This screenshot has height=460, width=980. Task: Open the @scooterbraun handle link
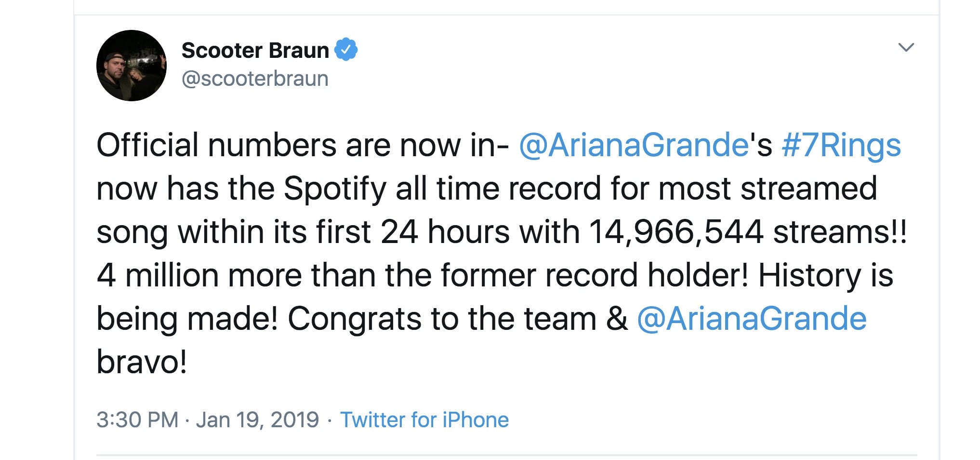(255, 78)
